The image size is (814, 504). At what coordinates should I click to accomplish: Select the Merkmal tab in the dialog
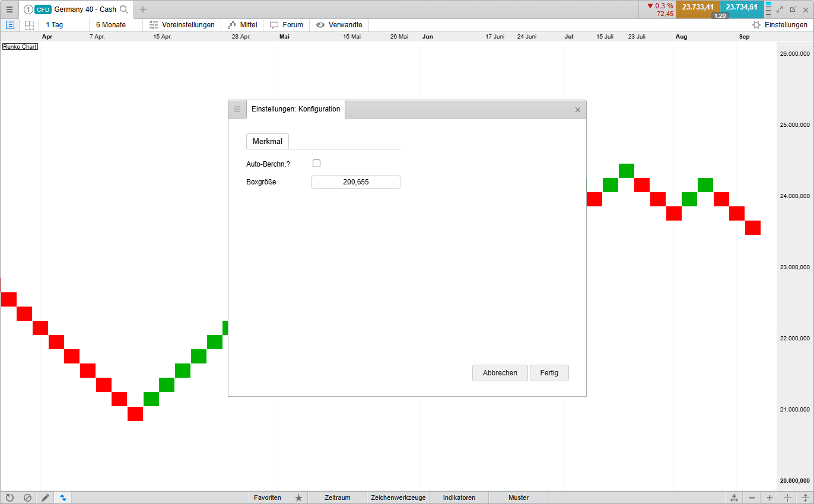(268, 142)
